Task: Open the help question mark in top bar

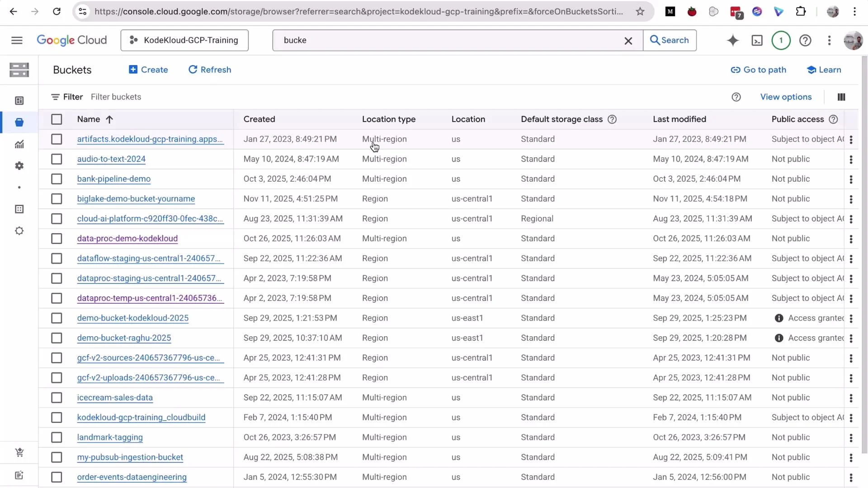Action: (805, 41)
